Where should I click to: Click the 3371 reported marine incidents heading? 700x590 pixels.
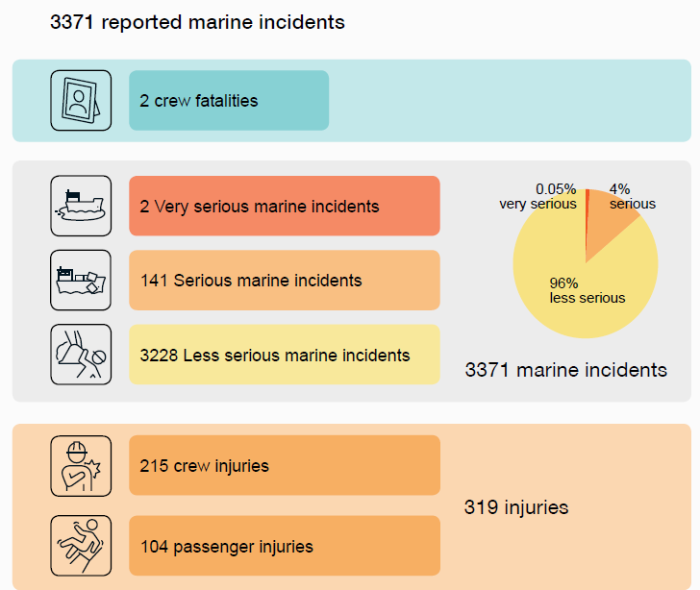(197, 21)
